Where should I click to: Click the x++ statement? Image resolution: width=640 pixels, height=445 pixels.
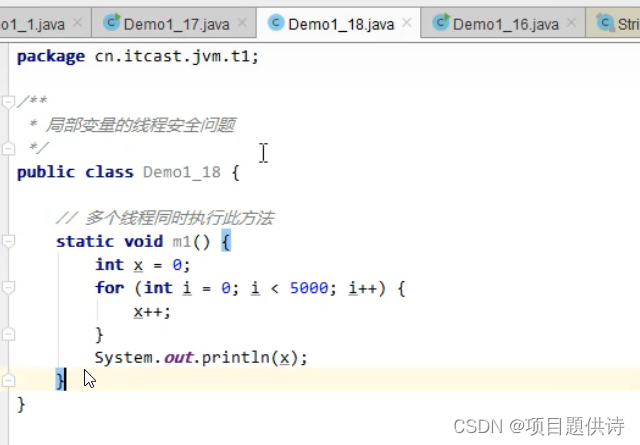coord(152,312)
